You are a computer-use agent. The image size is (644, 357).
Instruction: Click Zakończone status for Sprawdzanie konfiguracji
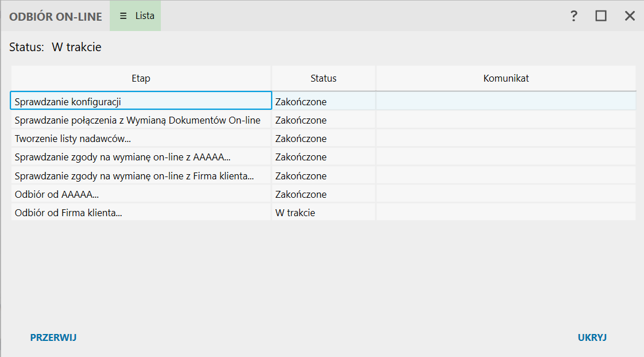pyautogui.click(x=301, y=102)
